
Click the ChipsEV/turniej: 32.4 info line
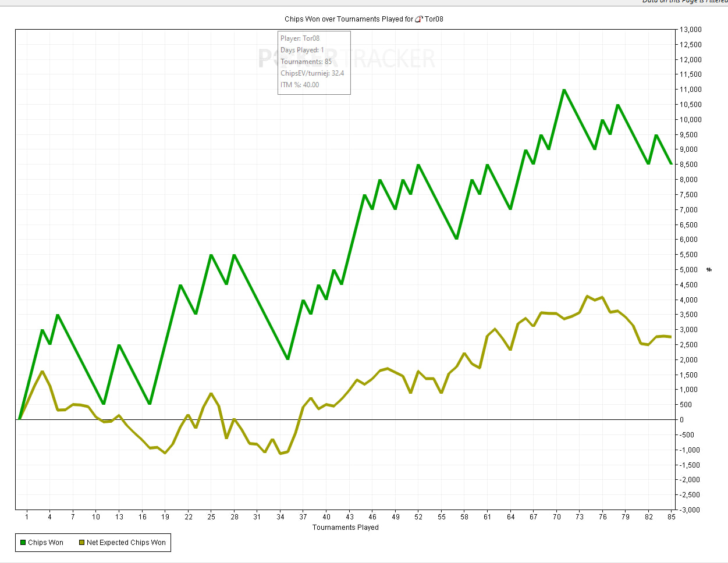coord(312,73)
